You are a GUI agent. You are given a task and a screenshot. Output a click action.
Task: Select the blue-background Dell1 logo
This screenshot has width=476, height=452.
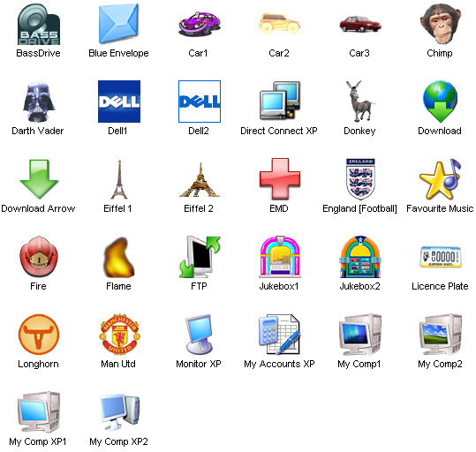tap(119, 102)
